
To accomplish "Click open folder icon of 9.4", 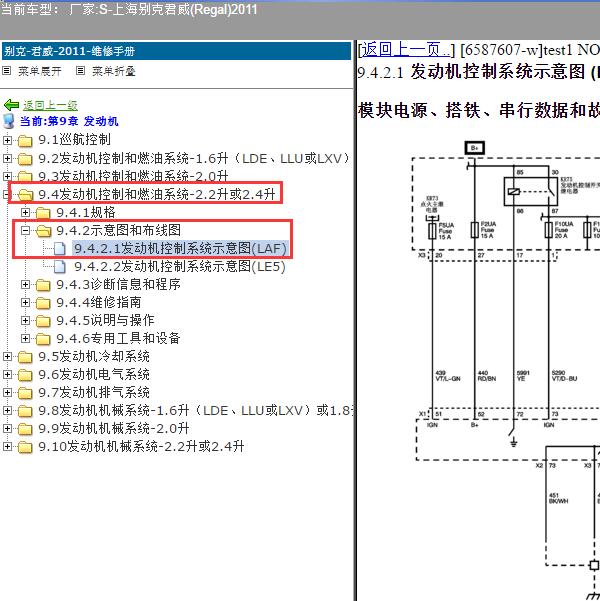I will coord(25,195).
